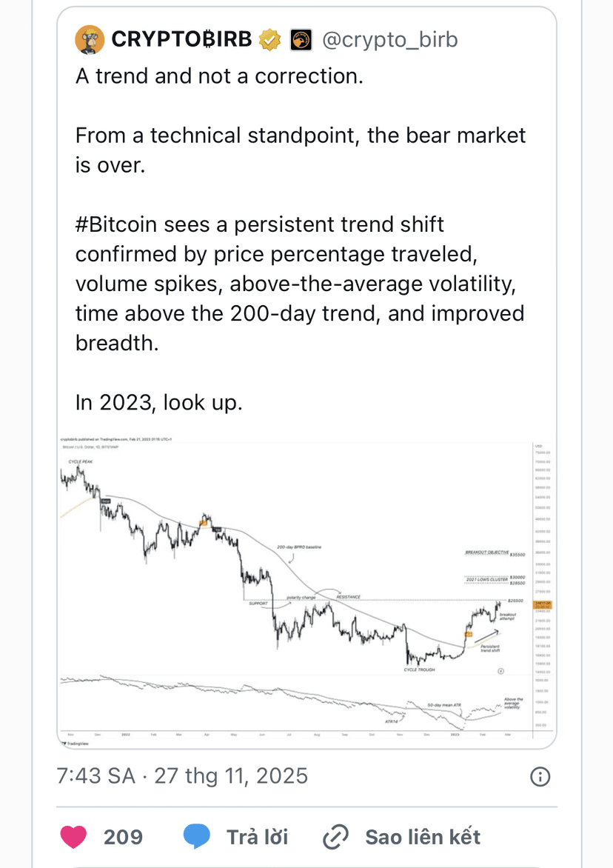This screenshot has height=868, width=613.
Task: Open the #Bitcoin hashtag
Action: click(116, 224)
